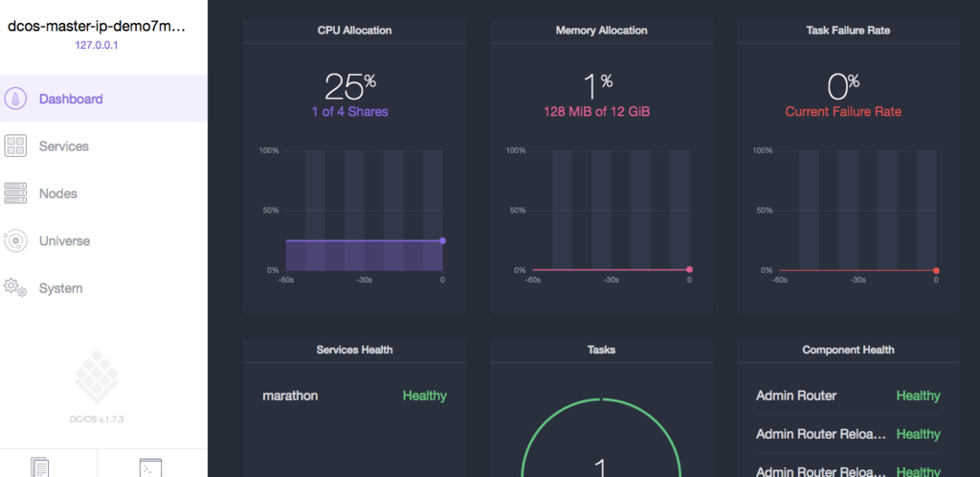This screenshot has height=477, width=980.
Task: Click the Dashboard gauge icon in the sidebar
Action: 15,99
